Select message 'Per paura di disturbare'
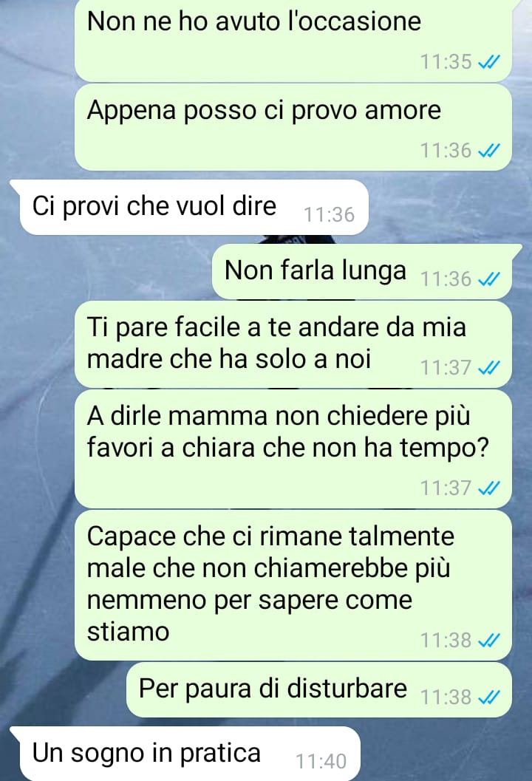Viewport: 532px width, 781px height. [x=319, y=690]
